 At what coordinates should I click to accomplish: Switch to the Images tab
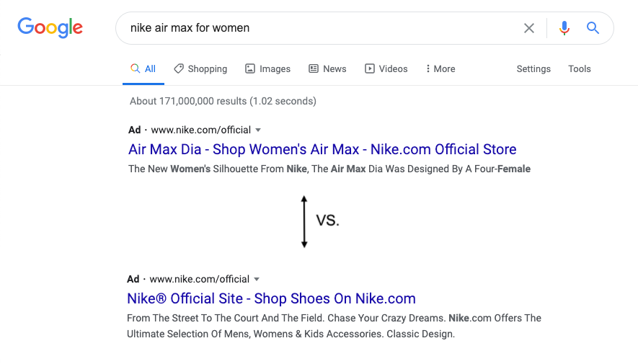[x=267, y=69]
